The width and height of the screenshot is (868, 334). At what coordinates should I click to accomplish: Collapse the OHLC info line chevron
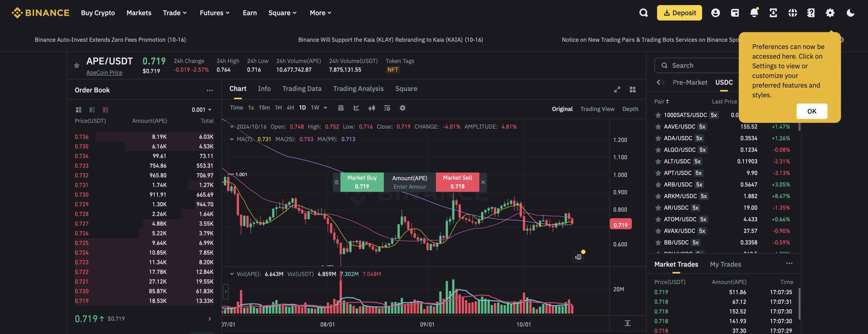click(x=232, y=127)
